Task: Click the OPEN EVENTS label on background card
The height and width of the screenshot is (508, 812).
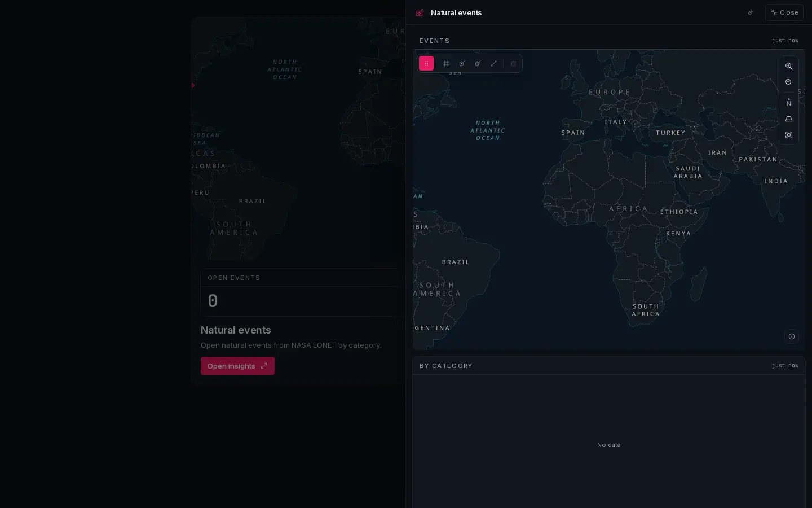Action: (x=233, y=278)
